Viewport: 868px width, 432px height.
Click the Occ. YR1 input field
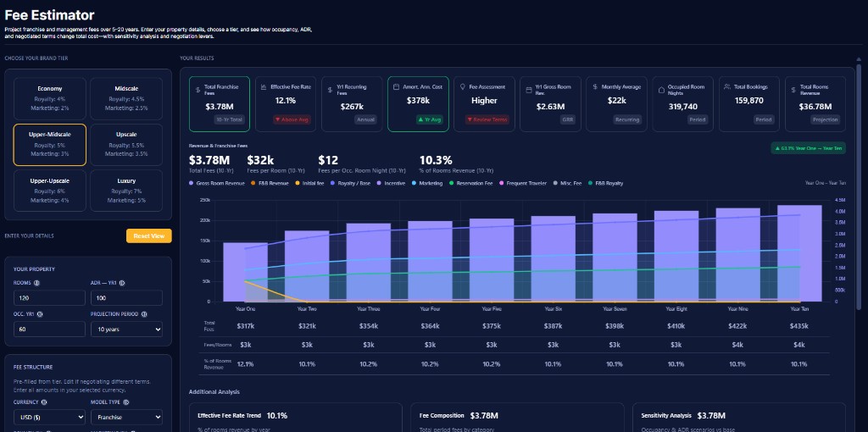(x=49, y=330)
